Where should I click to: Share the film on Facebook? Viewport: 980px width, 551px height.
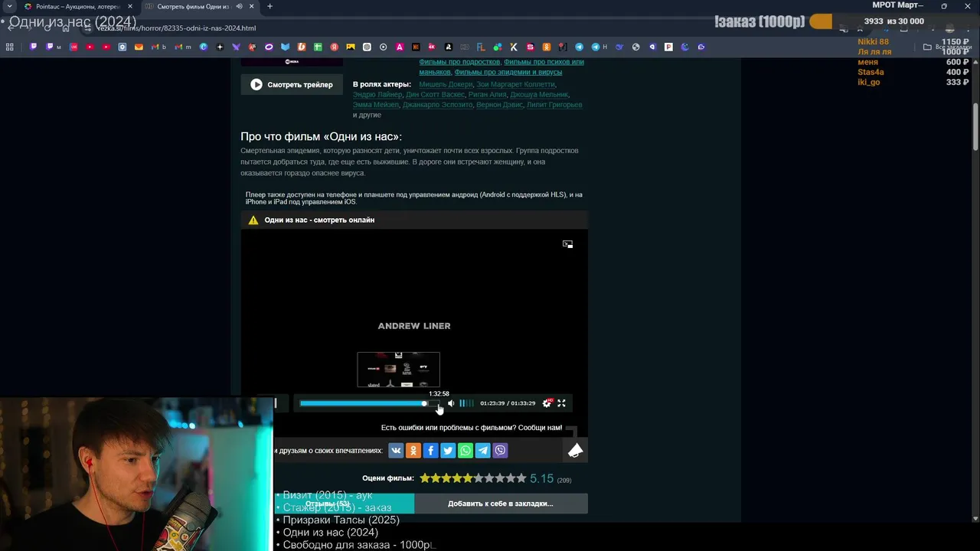coord(430,451)
